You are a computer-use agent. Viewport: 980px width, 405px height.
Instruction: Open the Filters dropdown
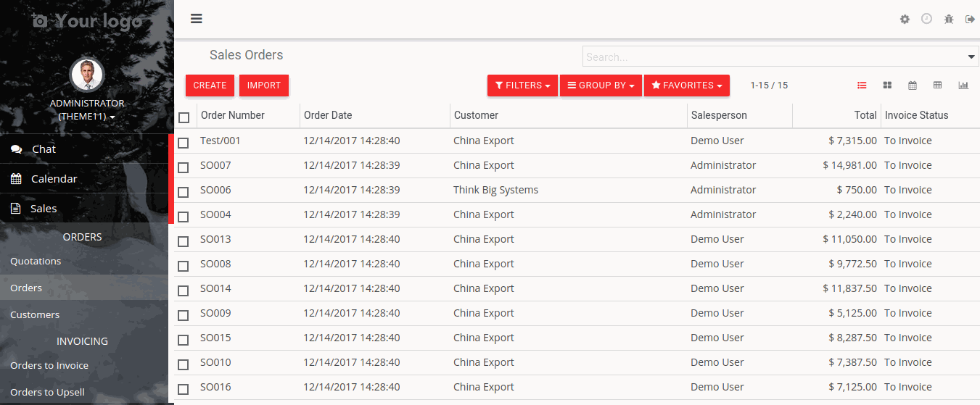pos(522,85)
